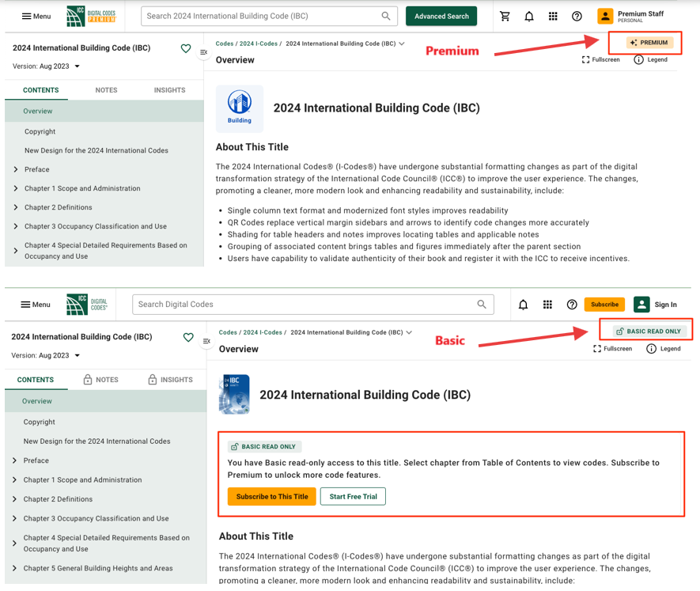
Task: Collapse the contents sidebar in Premium view
Action: (203, 52)
